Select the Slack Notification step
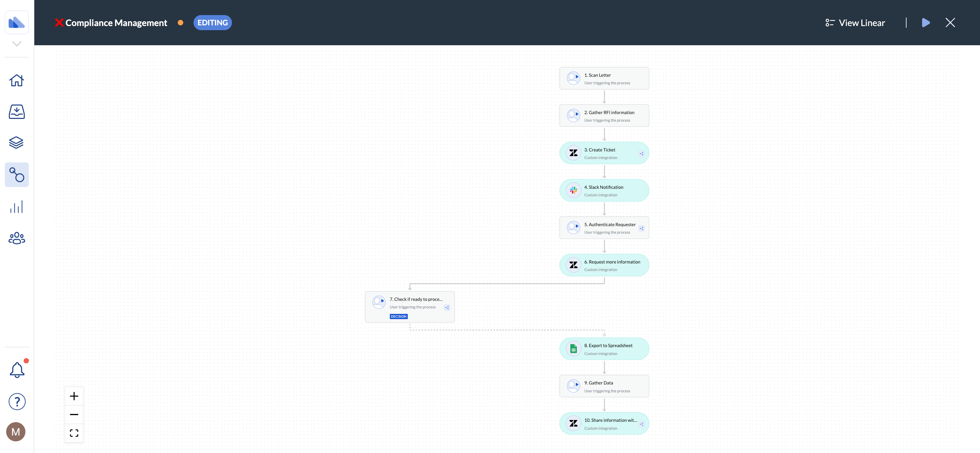 pyautogui.click(x=604, y=191)
